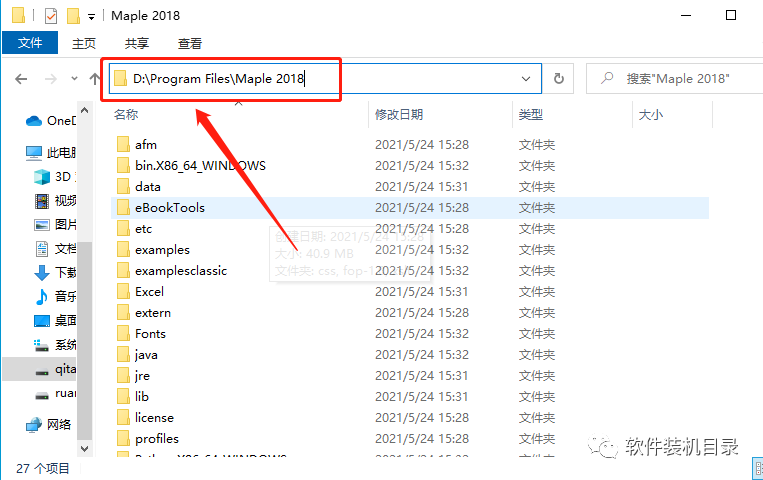Image resolution: width=763 pixels, height=480 pixels.
Task: Click the eBookTools folder name
Action: 170,208
